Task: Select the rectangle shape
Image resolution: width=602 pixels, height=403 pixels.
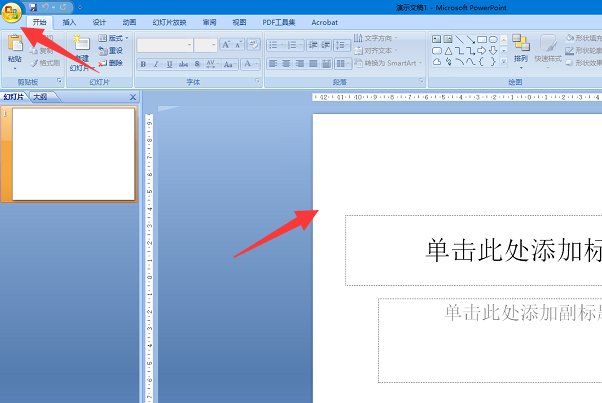Action: pyautogui.click(x=482, y=39)
